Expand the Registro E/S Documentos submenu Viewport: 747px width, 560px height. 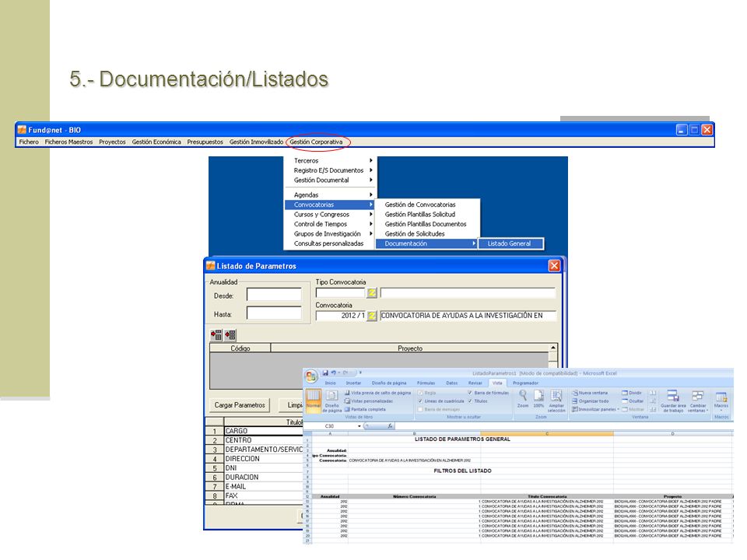coord(331,170)
